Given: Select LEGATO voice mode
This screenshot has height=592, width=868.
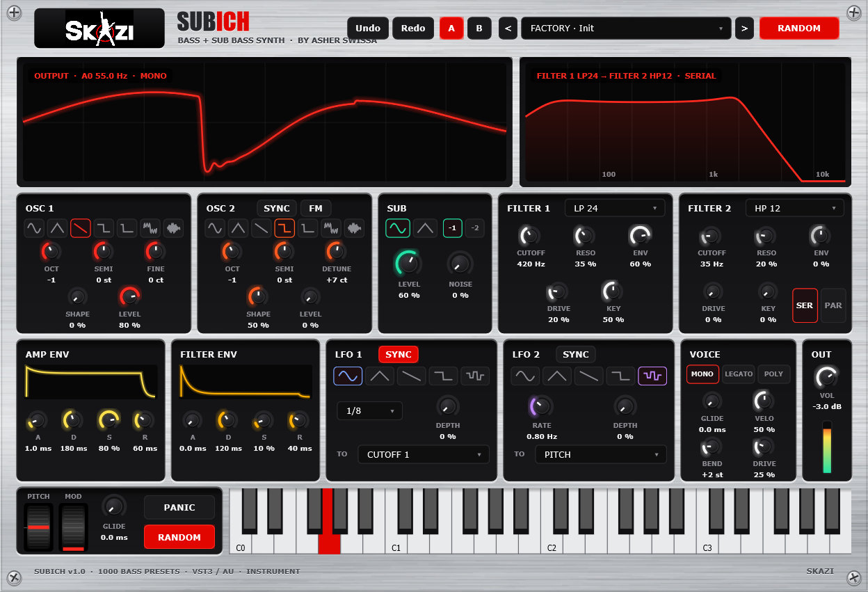Looking at the screenshot, I should click(739, 374).
